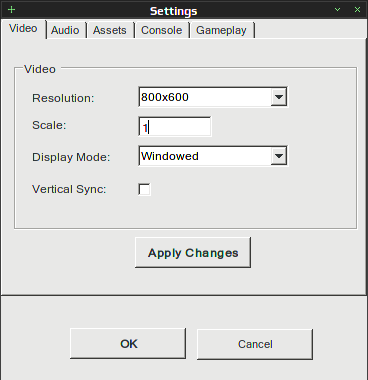Click the 800x600 resolution combo box
The width and height of the screenshot is (368, 380).
(213, 97)
